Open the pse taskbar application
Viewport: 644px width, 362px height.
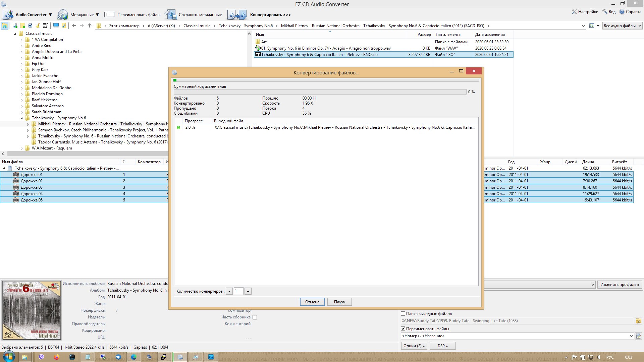[211, 357]
